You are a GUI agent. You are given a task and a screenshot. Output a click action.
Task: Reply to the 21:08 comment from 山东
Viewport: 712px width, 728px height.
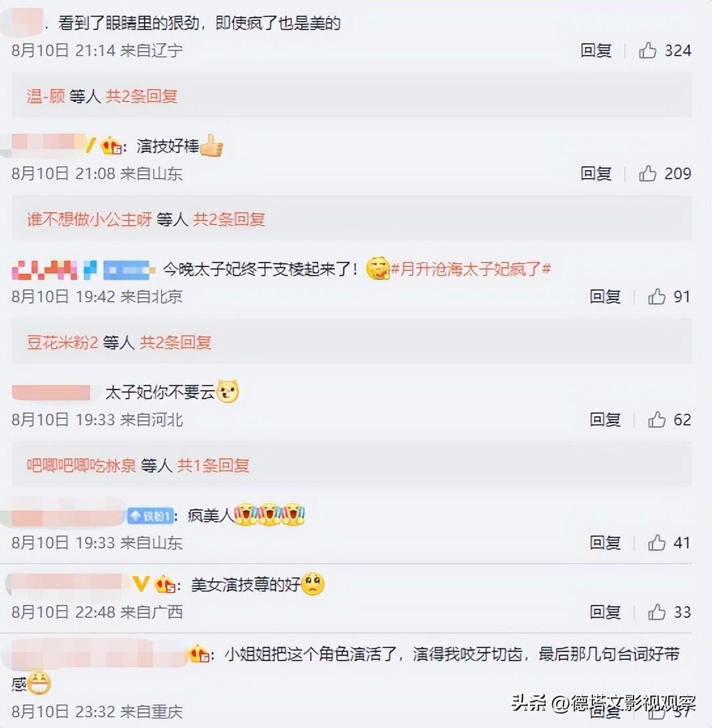click(596, 173)
